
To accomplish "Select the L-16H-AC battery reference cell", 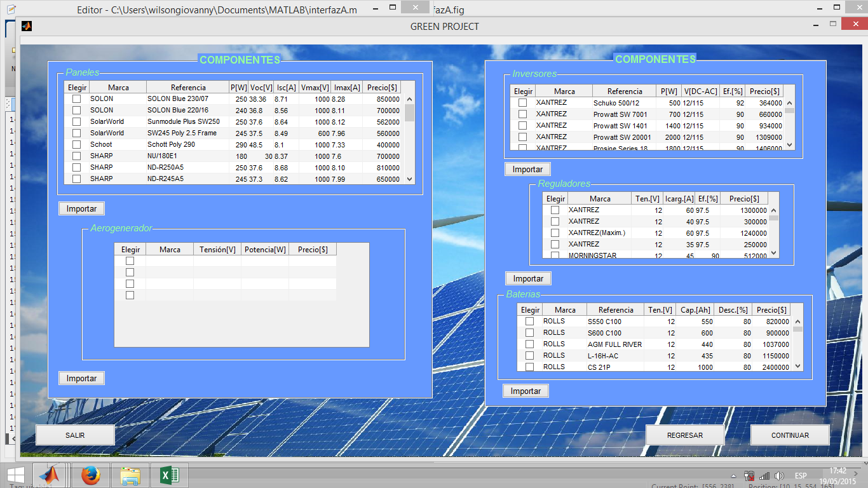I will click(615, 356).
